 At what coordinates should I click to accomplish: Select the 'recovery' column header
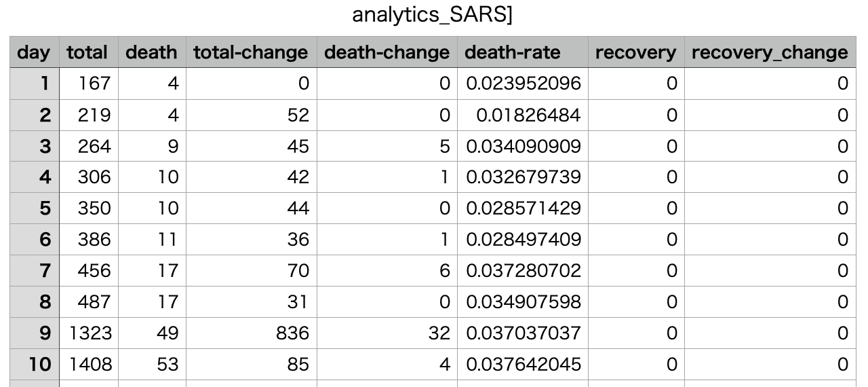click(636, 52)
